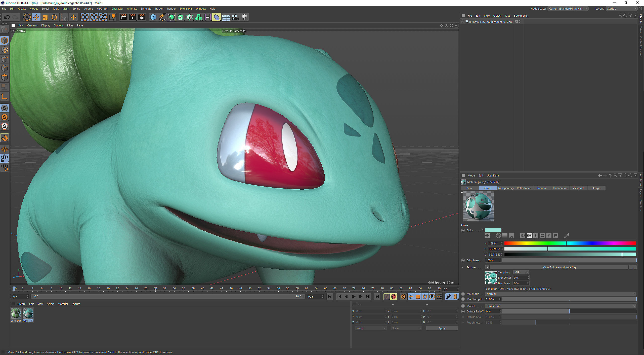
Task: Open the Node Space dropdown
Action: (x=568, y=9)
